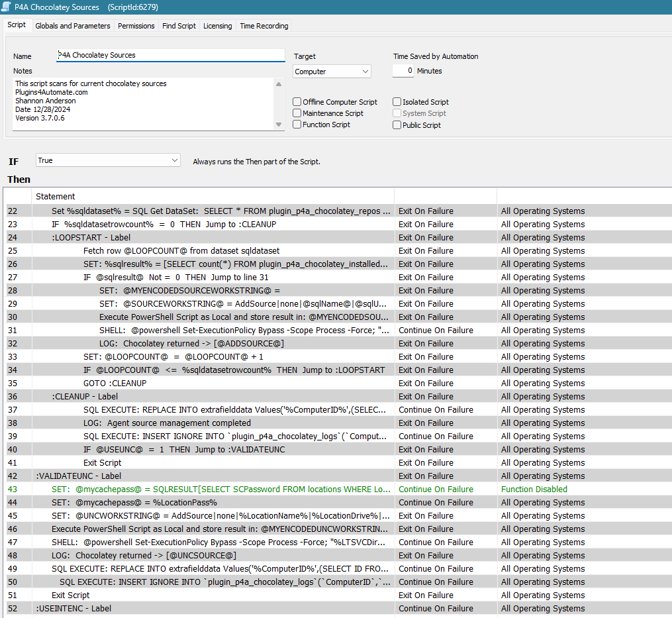
Task: Click the Statement column header
Action: [56, 196]
